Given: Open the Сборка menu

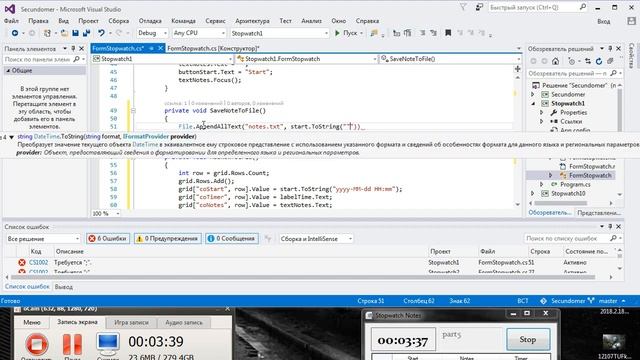Looking at the screenshot, I should coord(119,21).
